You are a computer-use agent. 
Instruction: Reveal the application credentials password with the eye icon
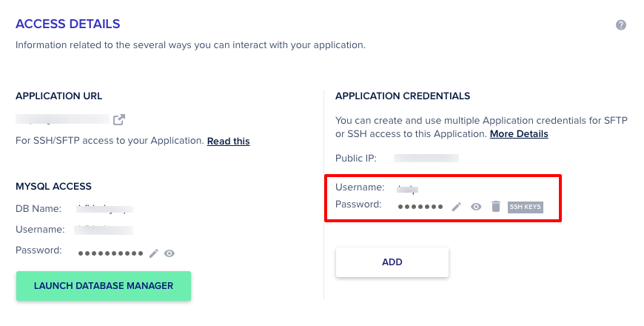(477, 207)
